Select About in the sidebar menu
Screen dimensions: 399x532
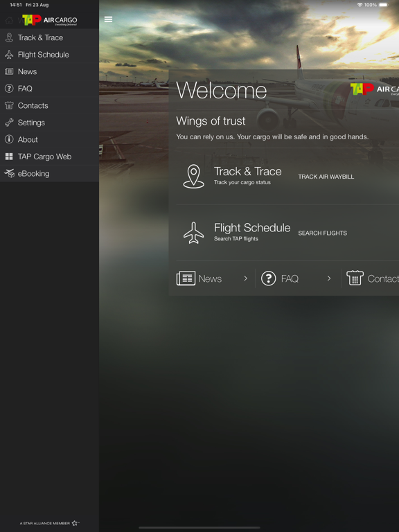[x=50, y=139]
